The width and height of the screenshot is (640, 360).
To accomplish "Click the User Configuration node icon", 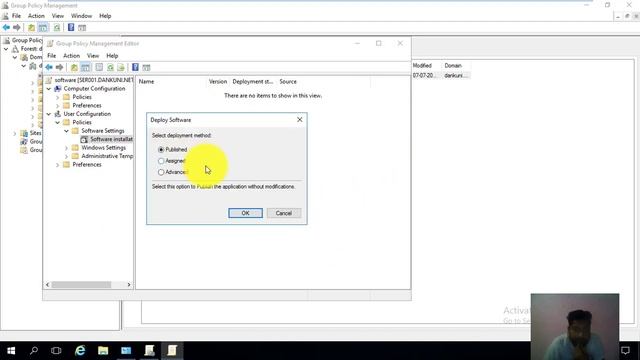I will click(58, 114).
